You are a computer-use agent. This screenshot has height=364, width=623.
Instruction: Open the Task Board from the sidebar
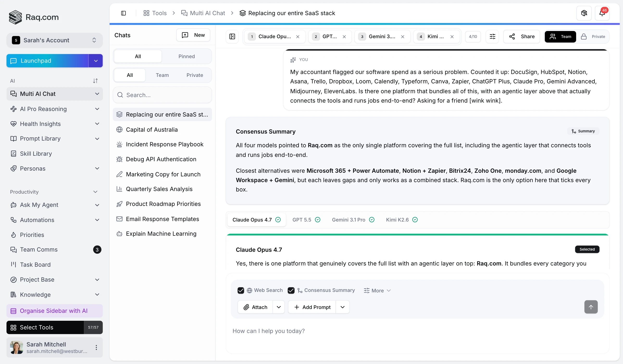click(x=35, y=265)
